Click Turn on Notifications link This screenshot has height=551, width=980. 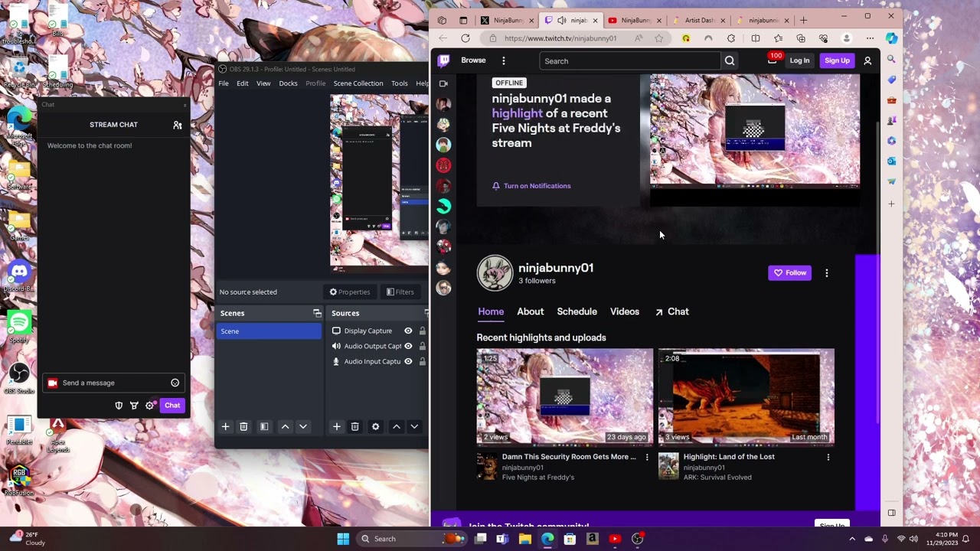pyautogui.click(x=531, y=186)
